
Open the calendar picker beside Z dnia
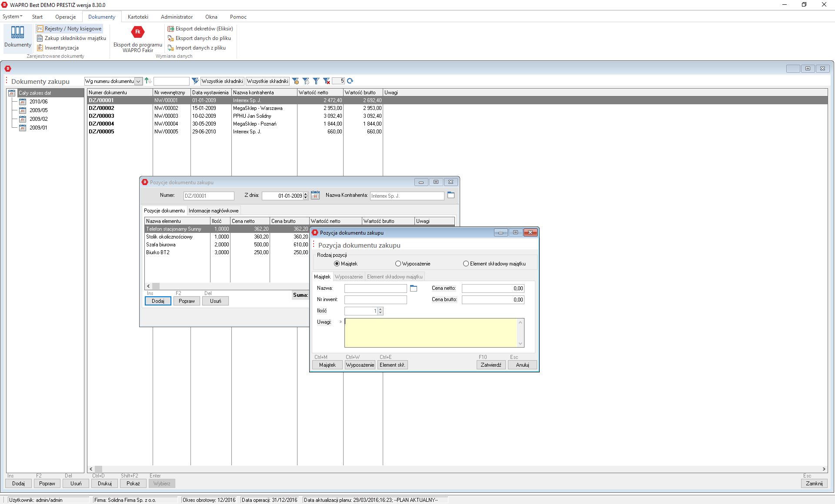315,196
